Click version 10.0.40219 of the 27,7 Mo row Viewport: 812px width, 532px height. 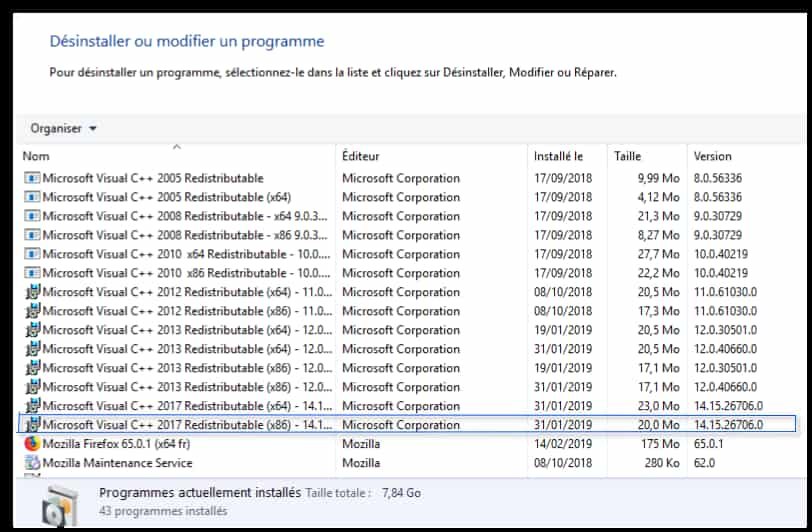pos(721,254)
